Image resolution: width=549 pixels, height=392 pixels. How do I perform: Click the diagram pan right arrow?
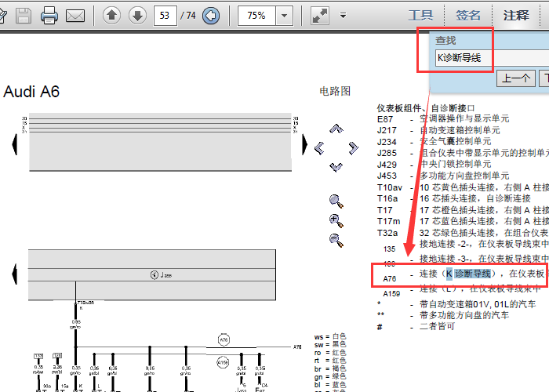[x=353, y=148]
